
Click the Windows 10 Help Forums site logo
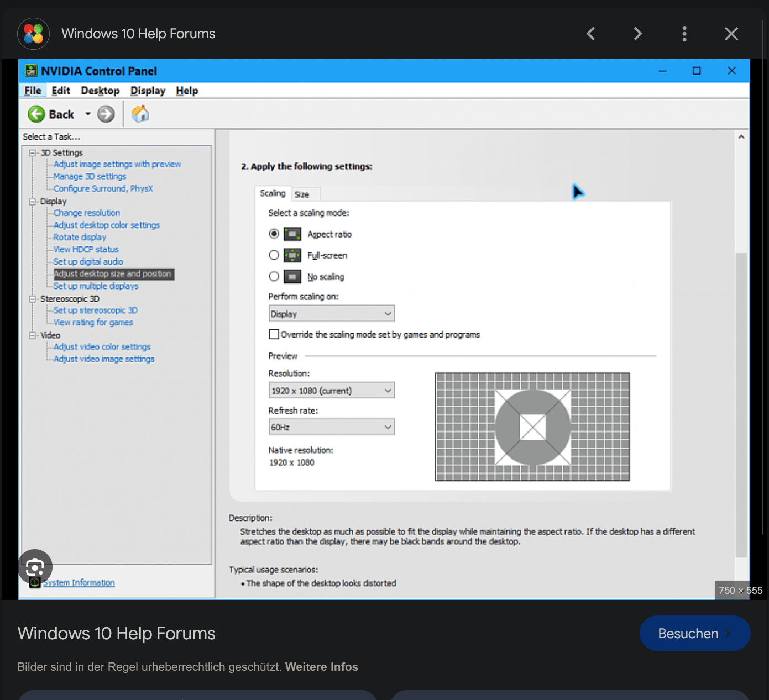pyautogui.click(x=34, y=34)
